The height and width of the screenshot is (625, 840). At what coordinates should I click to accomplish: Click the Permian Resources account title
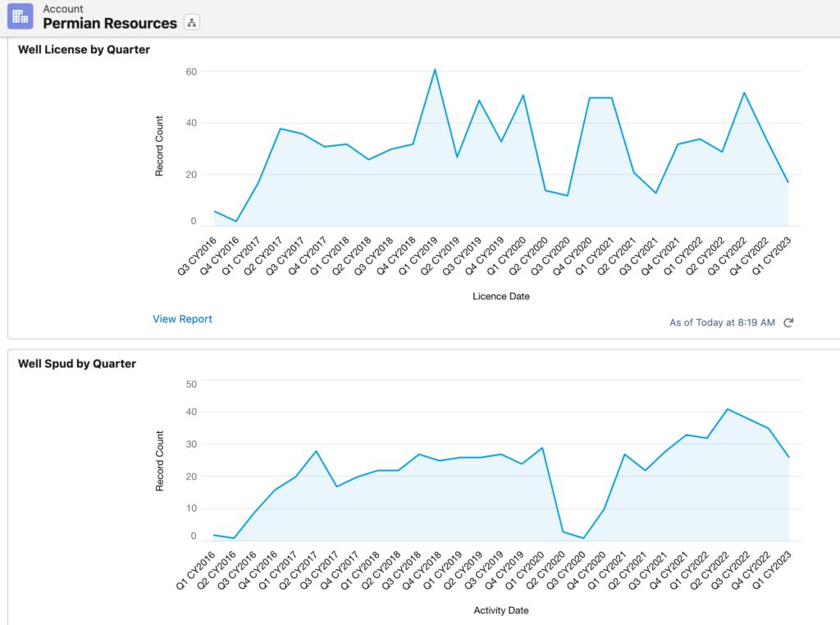tap(110, 23)
